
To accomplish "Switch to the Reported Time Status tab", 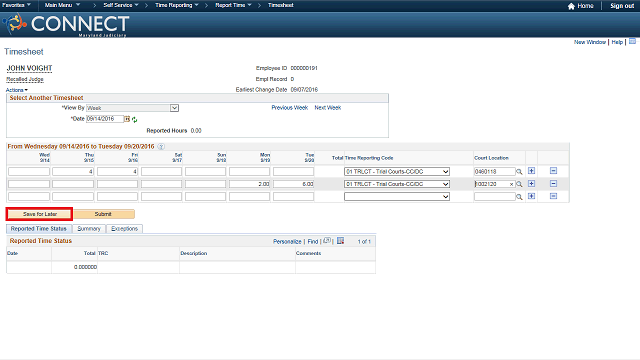I will click(x=39, y=229).
